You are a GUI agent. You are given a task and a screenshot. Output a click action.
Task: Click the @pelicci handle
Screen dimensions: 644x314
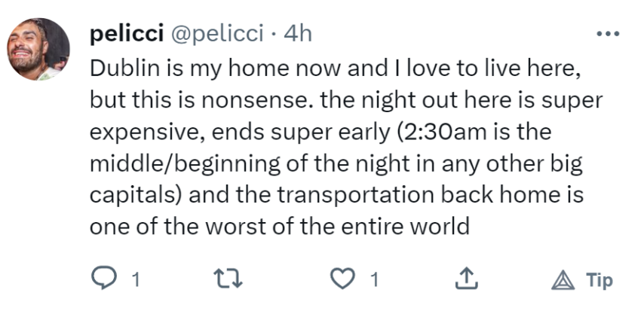[x=219, y=34]
